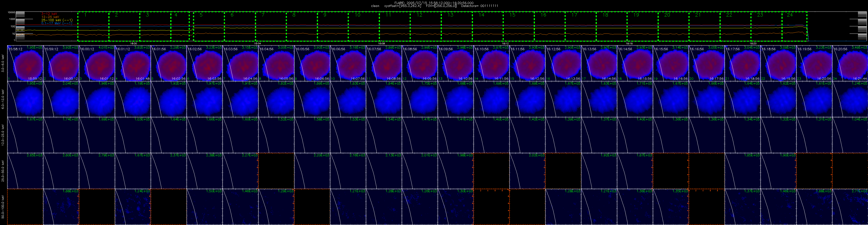
Task: Click the '6.0-12.0 keV' row label
Action: coord(3,99)
